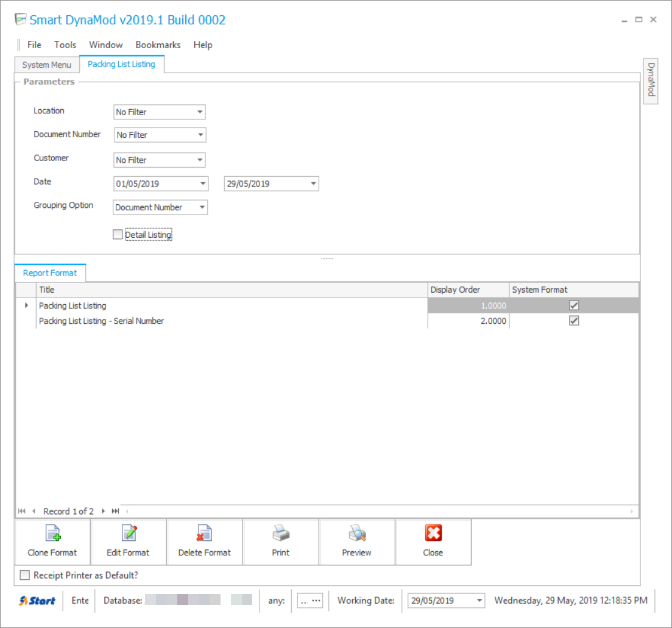This screenshot has height=628, width=672.
Task: Select the Packing List Listing row title
Action: 73,305
